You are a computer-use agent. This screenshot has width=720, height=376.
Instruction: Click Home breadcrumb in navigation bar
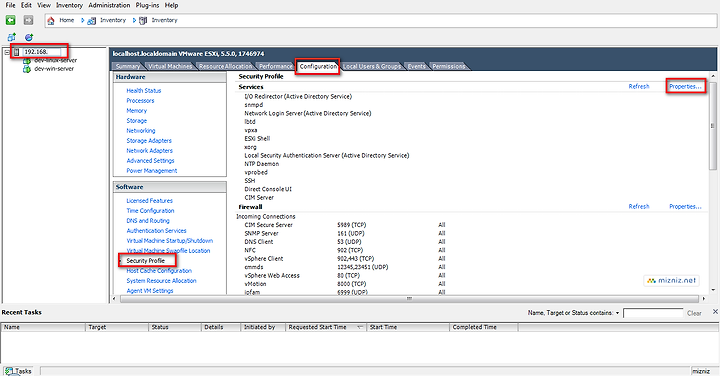tap(67, 20)
